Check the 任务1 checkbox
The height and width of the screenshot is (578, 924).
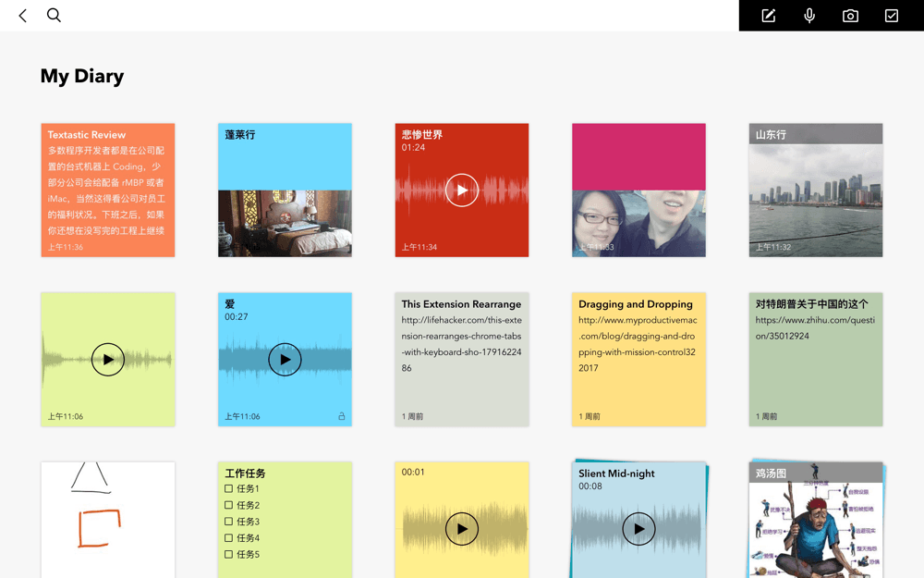click(x=229, y=489)
